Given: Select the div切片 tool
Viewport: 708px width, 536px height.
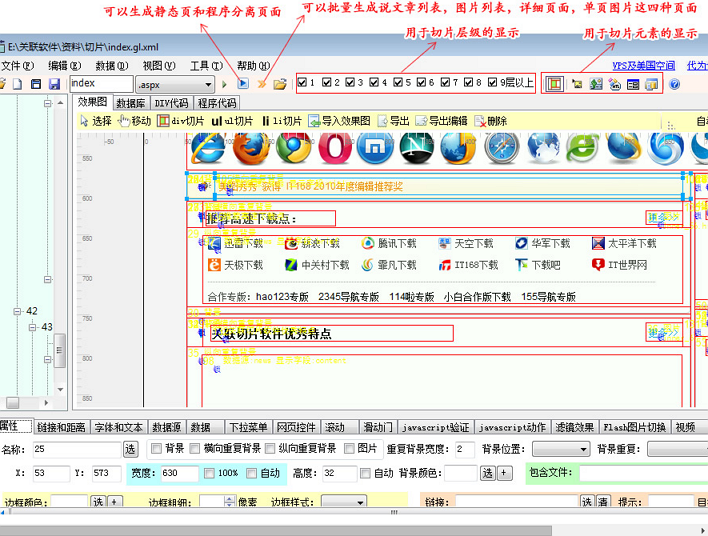Looking at the screenshot, I should click(x=181, y=121).
